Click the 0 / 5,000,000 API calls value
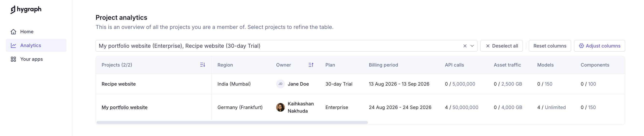 click(x=460, y=84)
